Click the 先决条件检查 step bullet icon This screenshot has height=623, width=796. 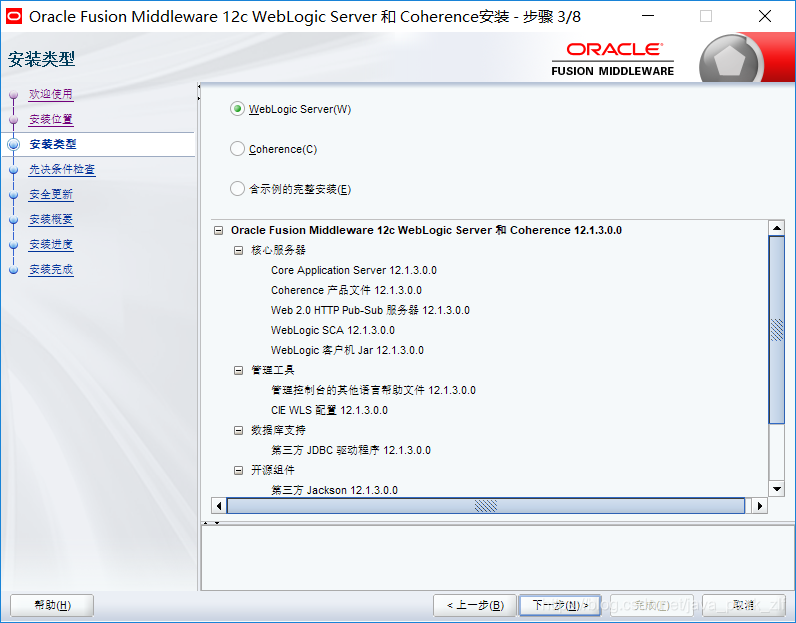(14, 170)
